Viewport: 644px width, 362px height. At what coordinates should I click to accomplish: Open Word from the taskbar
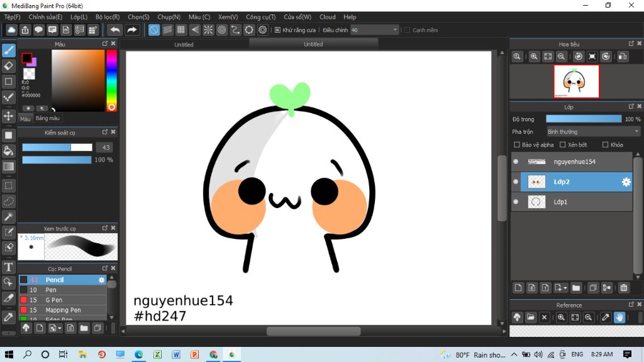point(176,354)
